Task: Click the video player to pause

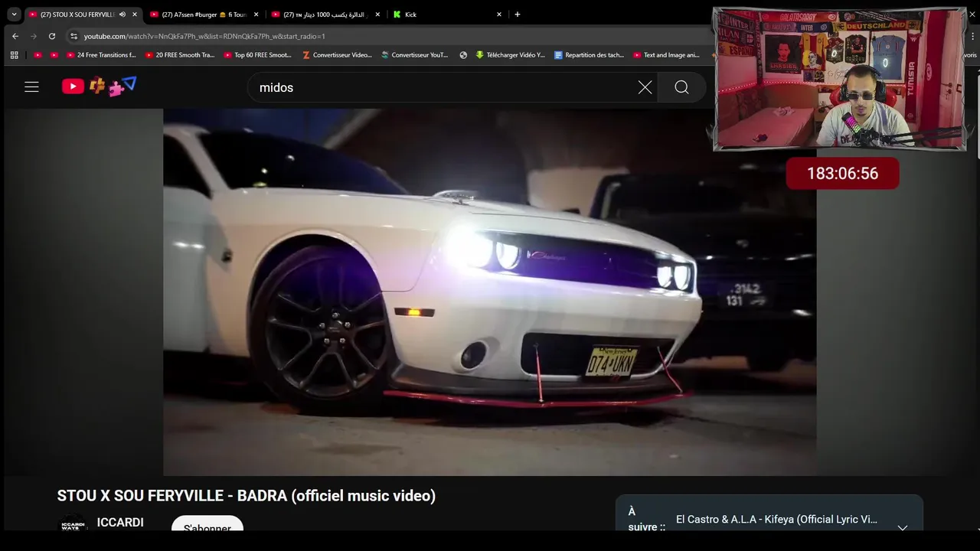Action: pos(489,292)
